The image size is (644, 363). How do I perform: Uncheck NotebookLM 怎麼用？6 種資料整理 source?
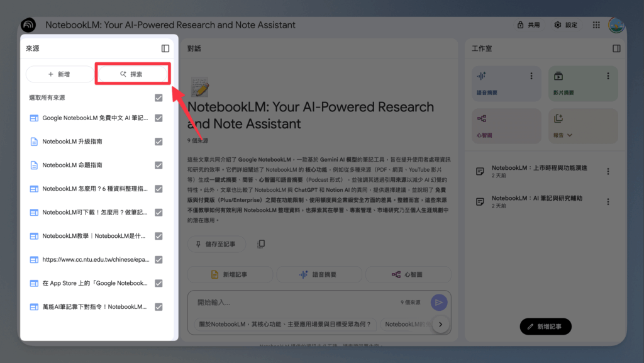click(x=158, y=189)
